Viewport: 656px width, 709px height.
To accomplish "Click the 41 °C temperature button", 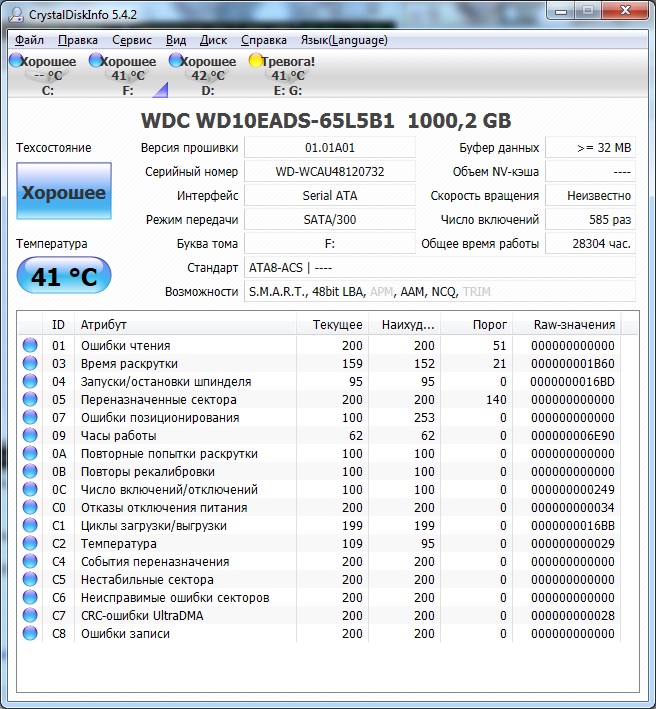I will 64,277.
